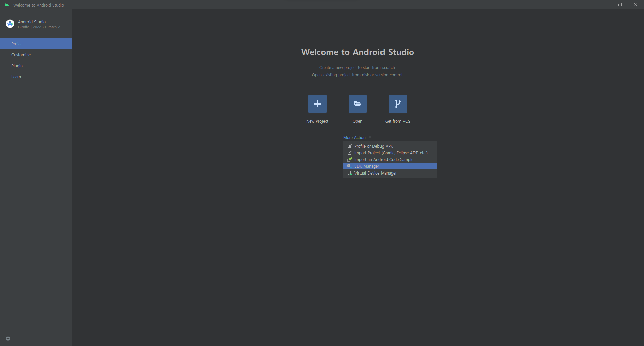Click the Android Studio product name
The height and width of the screenshot is (346, 644).
[x=32, y=22]
